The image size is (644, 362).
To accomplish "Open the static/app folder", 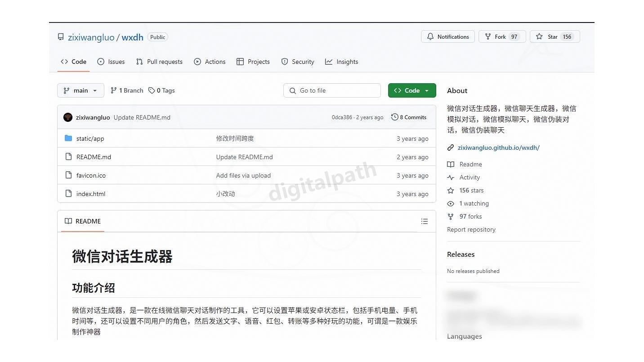I will [x=90, y=139].
